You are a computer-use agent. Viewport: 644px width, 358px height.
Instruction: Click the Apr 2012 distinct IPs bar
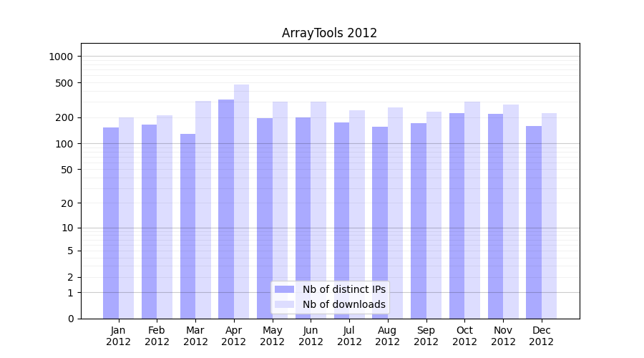(x=226, y=209)
